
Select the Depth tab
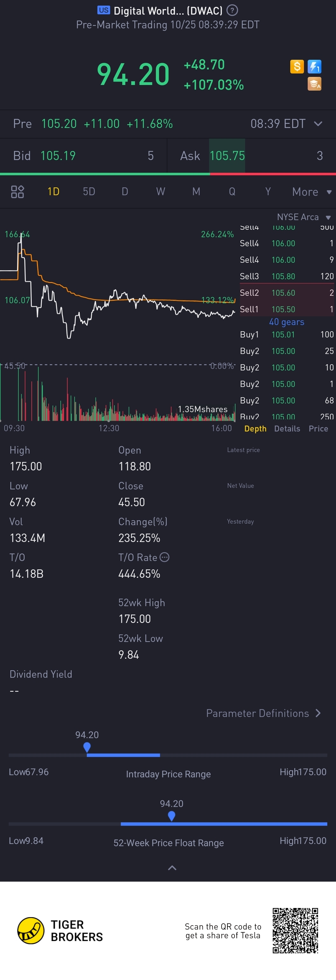point(255,429)
